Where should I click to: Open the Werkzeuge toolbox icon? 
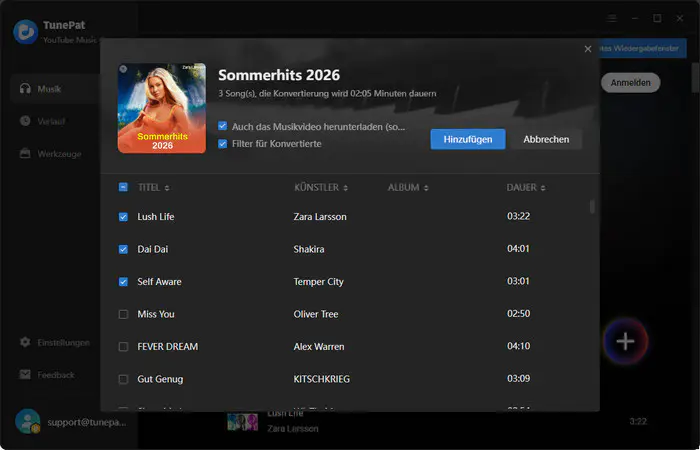click(25, 154)
